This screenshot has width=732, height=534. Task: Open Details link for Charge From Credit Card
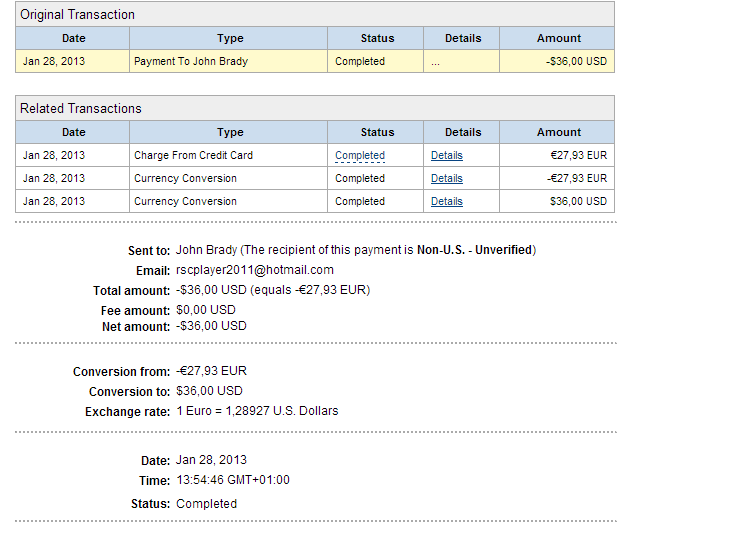click(x=446, y=156)
